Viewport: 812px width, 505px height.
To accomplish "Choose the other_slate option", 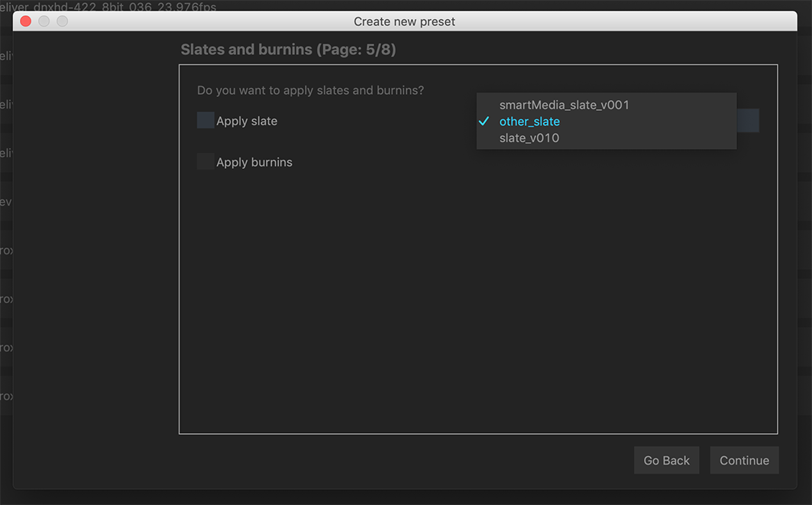I will [x=529, y=121].
